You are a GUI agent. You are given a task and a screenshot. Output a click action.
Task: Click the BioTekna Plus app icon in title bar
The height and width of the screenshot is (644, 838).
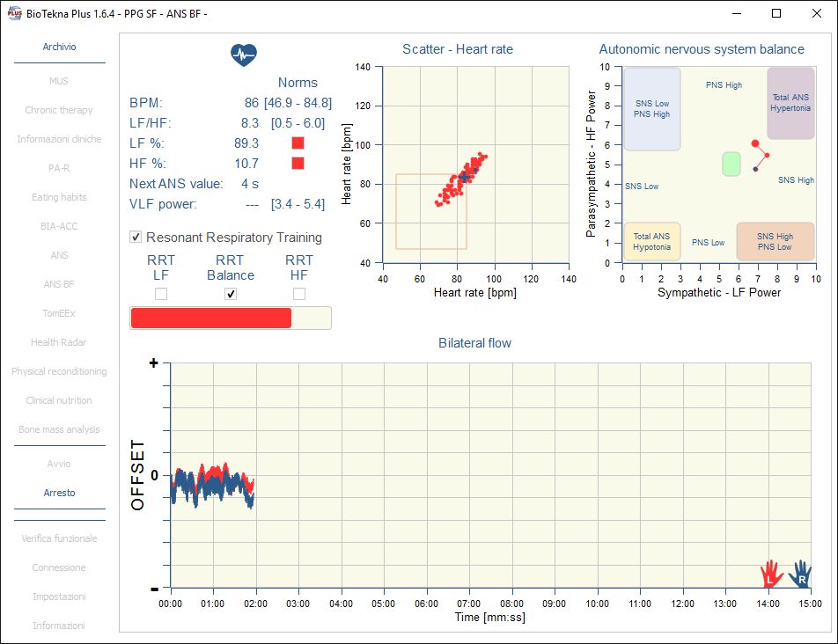[11, 13]
